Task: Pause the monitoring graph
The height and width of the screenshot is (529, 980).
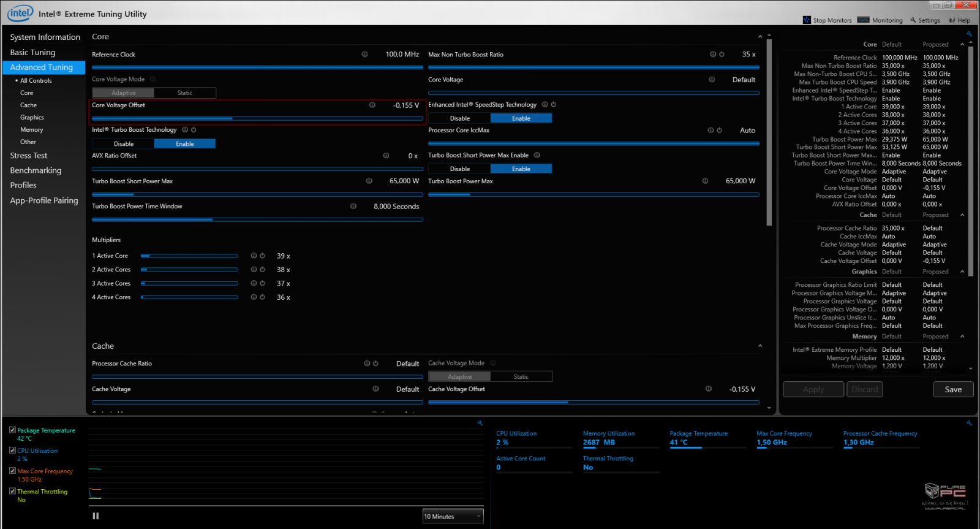Action: coord(96,516)
